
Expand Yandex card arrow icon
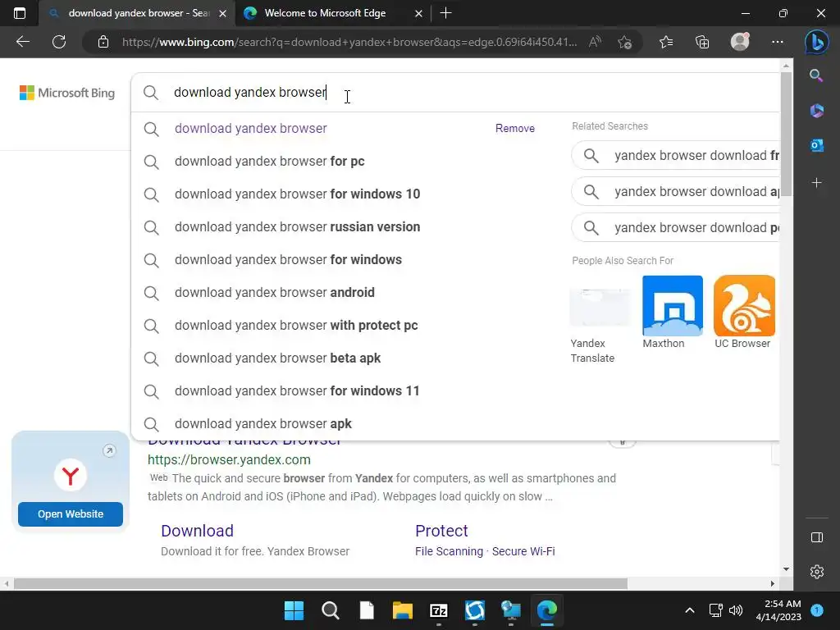109,450
